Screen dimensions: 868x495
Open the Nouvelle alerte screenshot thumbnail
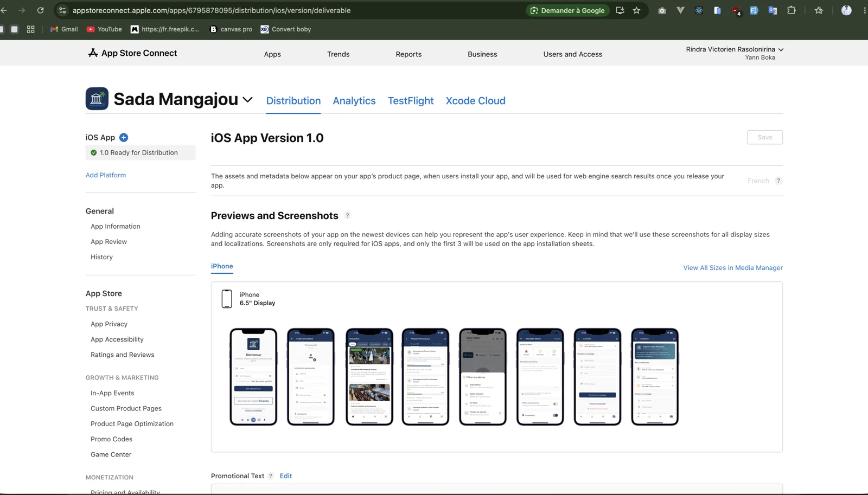click(540, 377)
